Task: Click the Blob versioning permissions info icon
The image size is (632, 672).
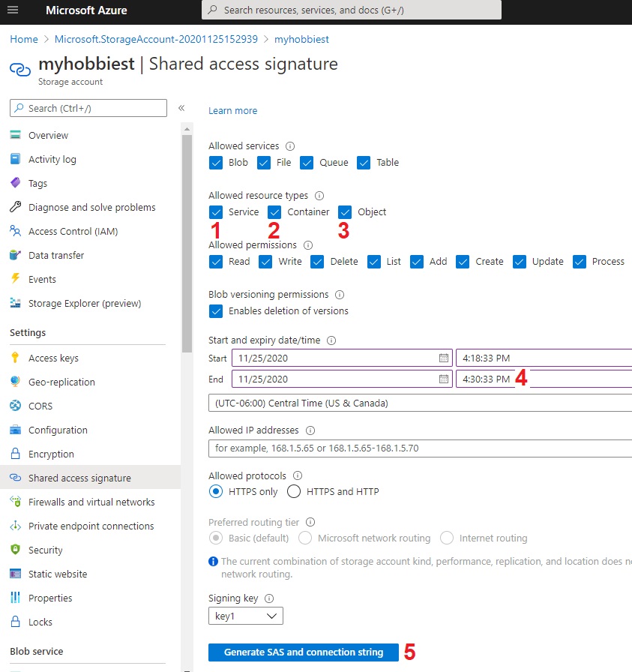Action: pos(340,295)
